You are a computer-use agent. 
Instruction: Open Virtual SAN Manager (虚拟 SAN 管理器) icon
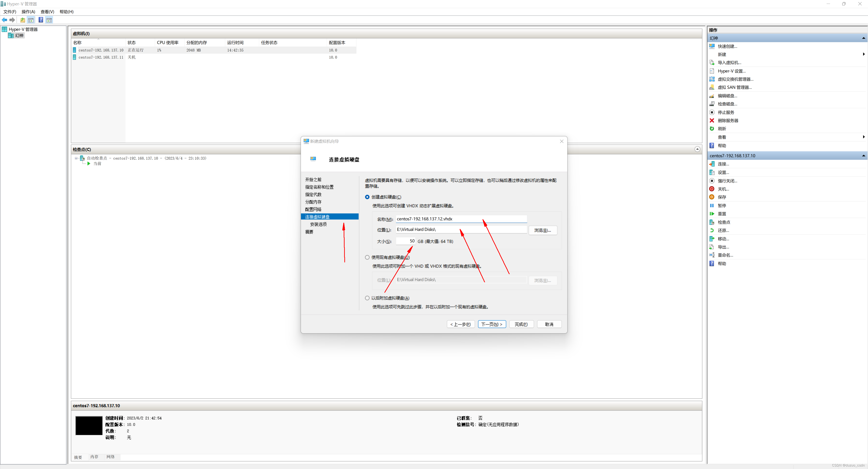[712, 87]
